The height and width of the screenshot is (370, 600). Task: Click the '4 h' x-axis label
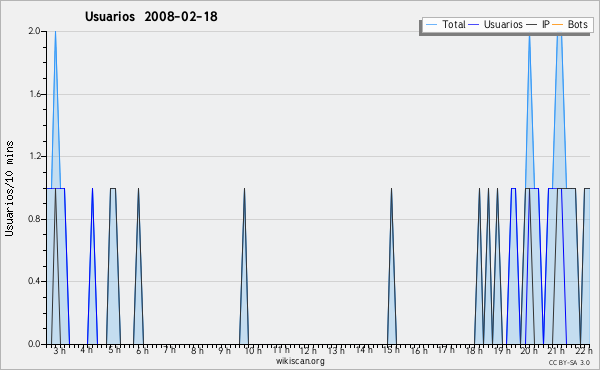(x=86, y=350)
